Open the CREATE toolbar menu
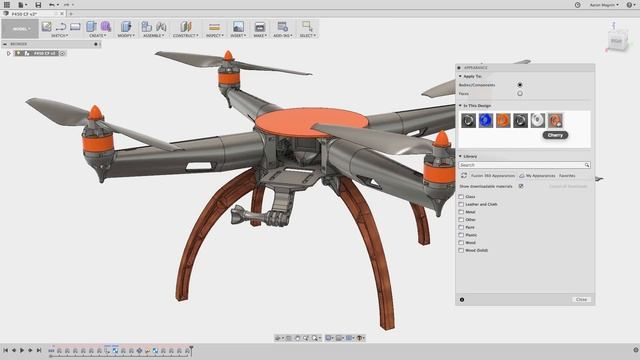 click(98, 36)
